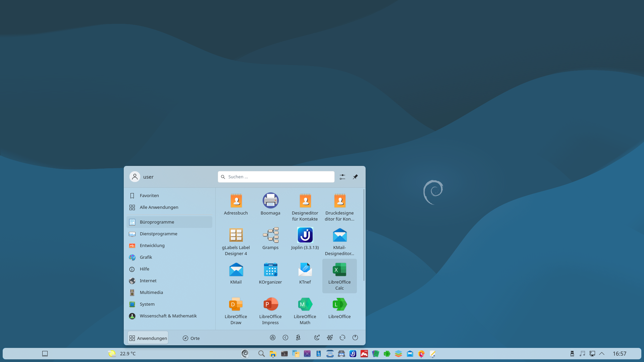Open the Joplin icon in the taskbar
Image resolution: width=644 pixels, height=362 pixels.
click(353, 353)
